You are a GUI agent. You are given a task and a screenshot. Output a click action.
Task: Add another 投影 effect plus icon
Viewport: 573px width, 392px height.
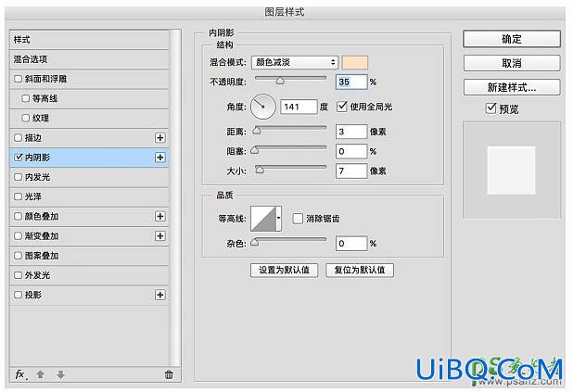click(159, 295)
